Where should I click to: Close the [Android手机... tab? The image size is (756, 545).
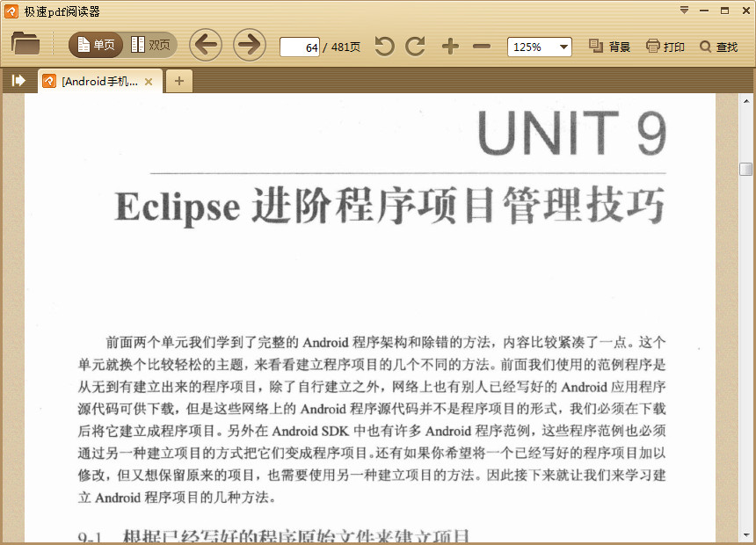[x=149, y=82]
